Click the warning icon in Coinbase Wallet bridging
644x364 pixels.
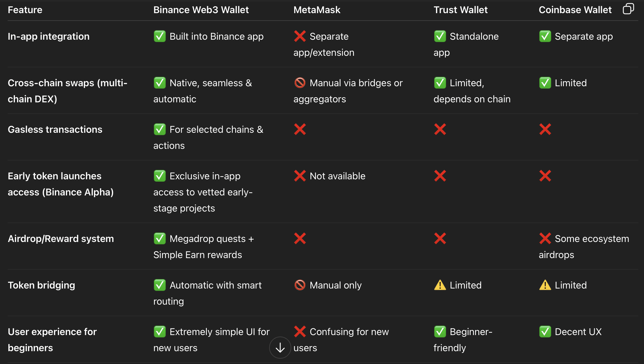(545, 285)
